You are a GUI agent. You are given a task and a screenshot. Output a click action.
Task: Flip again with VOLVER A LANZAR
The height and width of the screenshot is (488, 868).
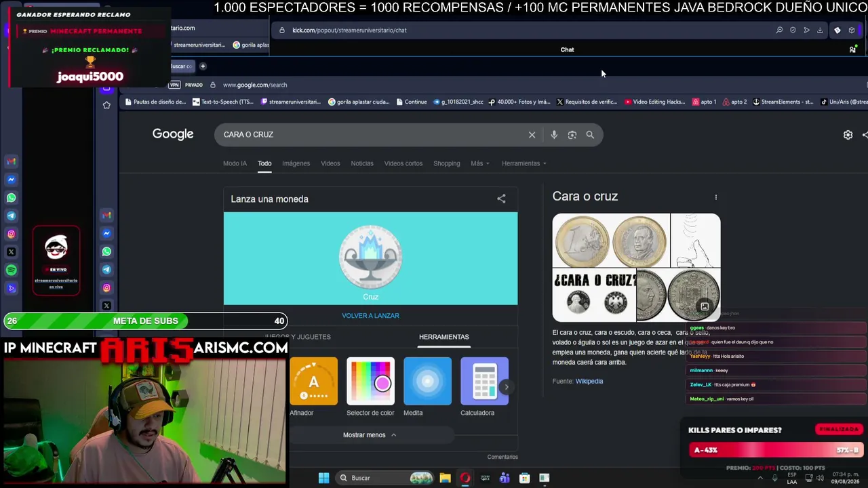370,316
